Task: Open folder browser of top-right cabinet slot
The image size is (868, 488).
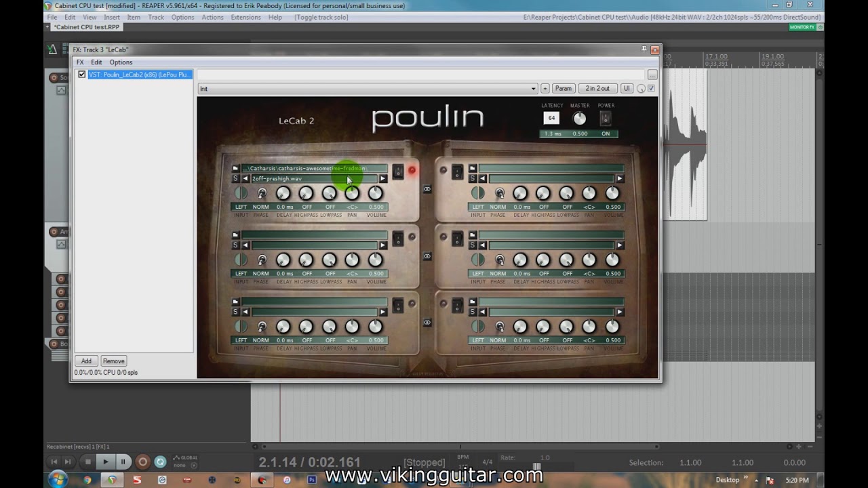Action: [473, 168]
